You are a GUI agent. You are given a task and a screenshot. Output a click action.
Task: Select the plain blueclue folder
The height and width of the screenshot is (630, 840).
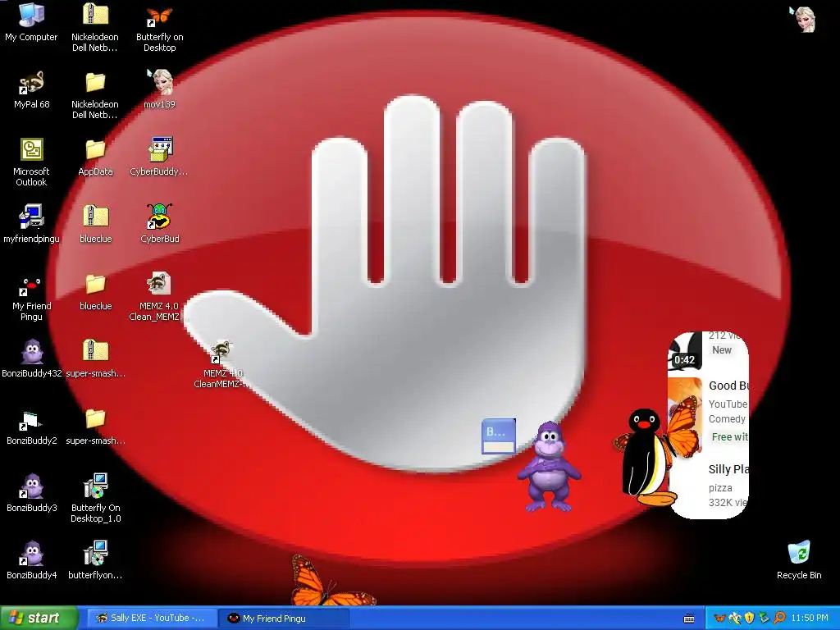[x=95, y=293]
